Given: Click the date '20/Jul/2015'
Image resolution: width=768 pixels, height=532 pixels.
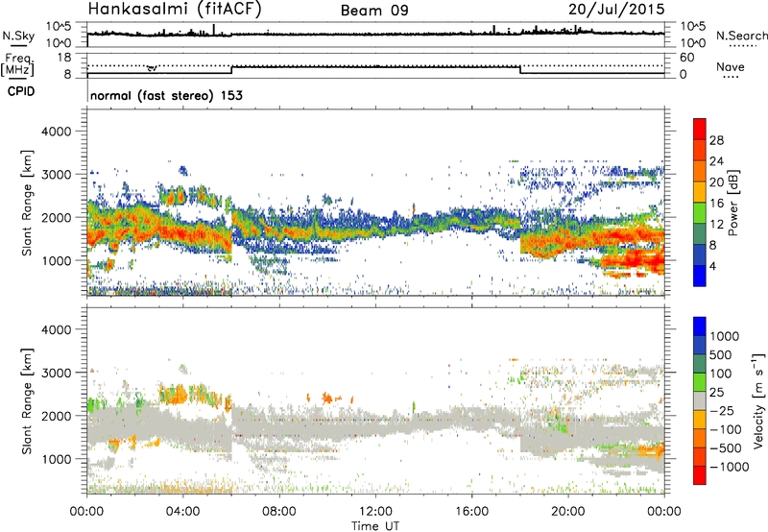Looking at the screenshot, I should (616, 10).
